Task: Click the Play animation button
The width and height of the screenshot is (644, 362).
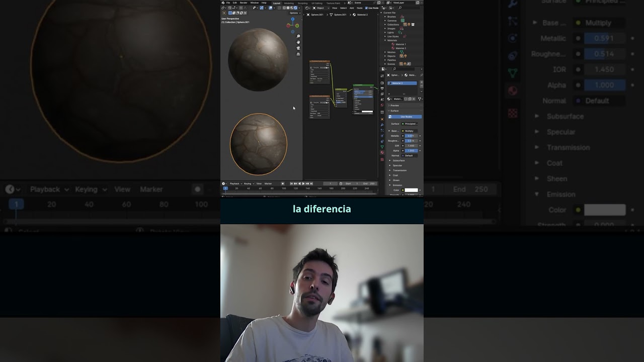Action: [303, 184]
